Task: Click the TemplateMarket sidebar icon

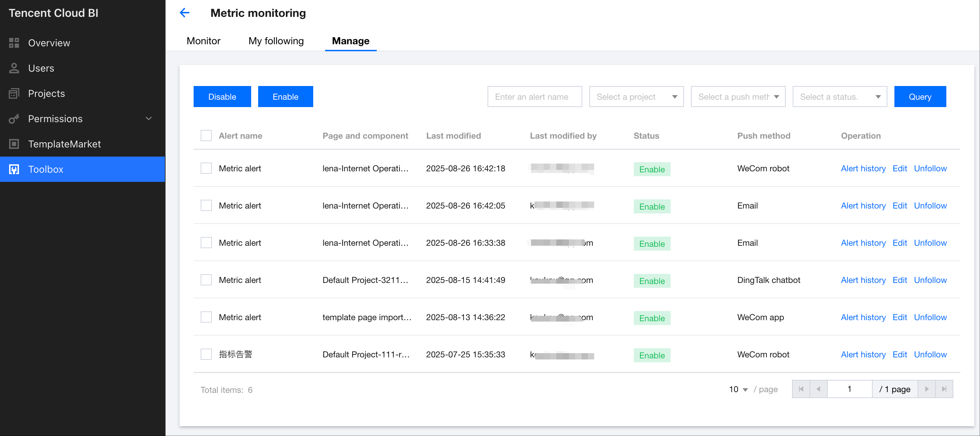Action: tap(14, 144)
